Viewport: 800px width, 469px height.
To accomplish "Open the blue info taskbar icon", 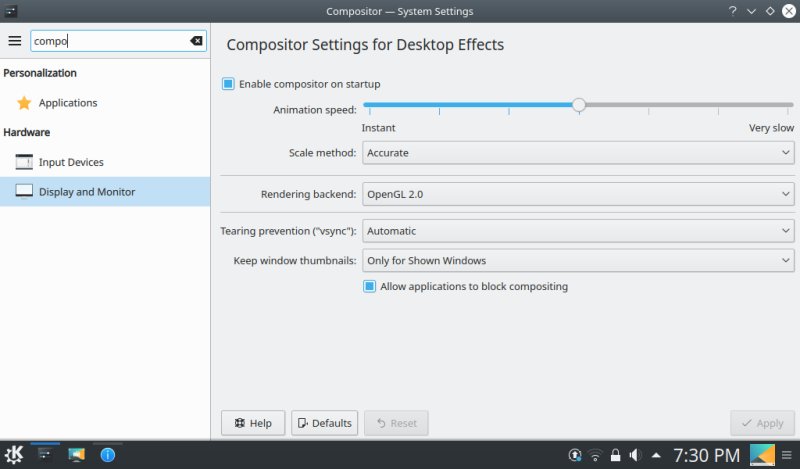I will [108, 454].
